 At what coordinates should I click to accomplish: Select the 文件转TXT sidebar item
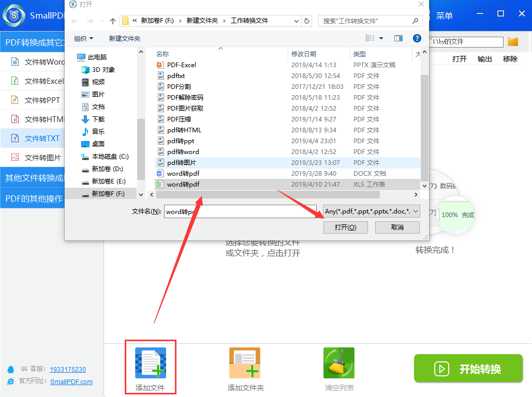tap(33, 139)
